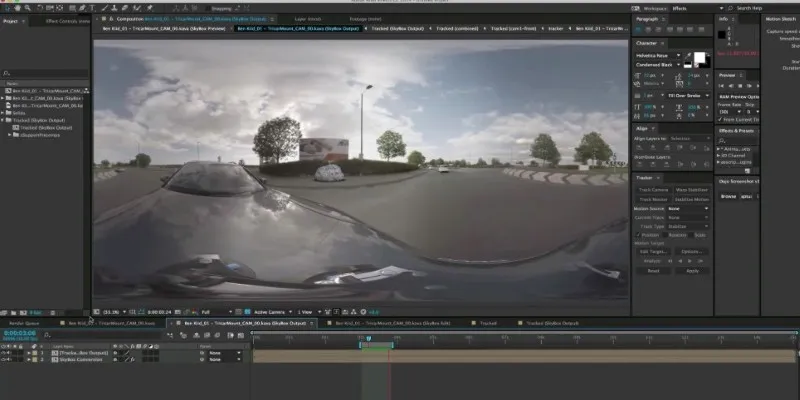Delete selected project item trash icon

(x=52, y=312)
